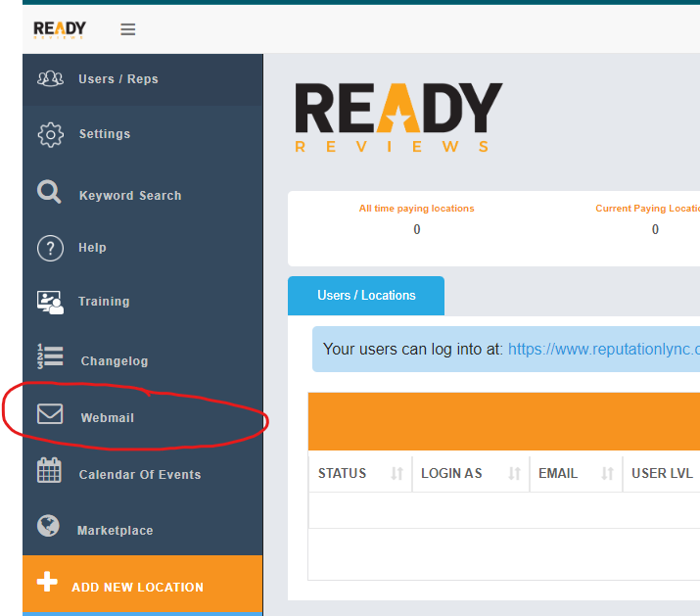
Task: Click the Webmail envelope icon
Action: coord(50,414)
